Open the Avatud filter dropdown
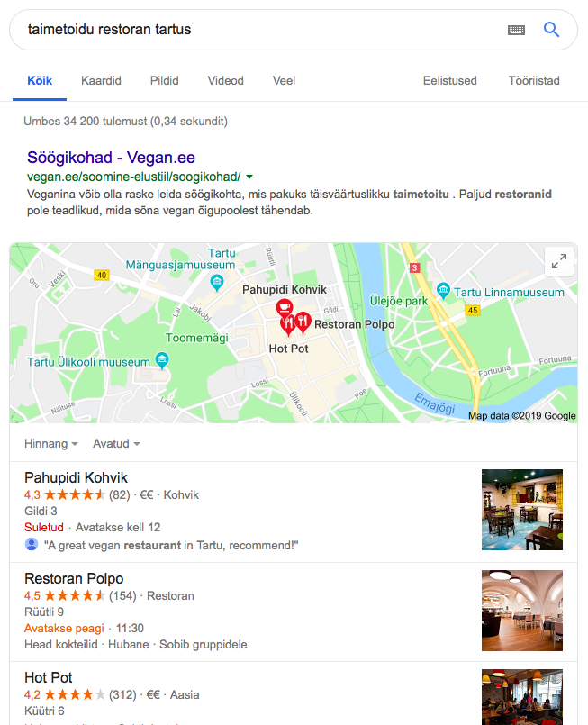Screen dimensions: 588x725 pyautogui.click(x=116, y=443)
